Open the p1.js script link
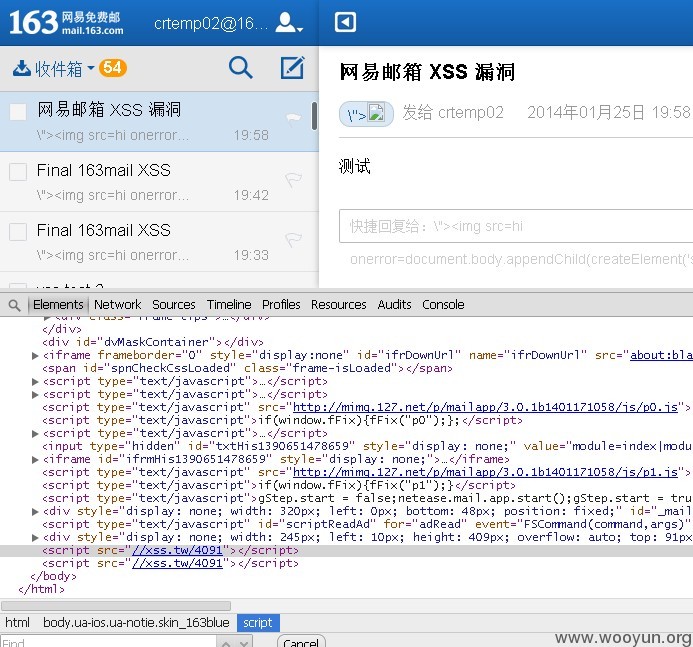Image resolution: width=693 pixels, height=647 pixels. click(x=485, y=472)
